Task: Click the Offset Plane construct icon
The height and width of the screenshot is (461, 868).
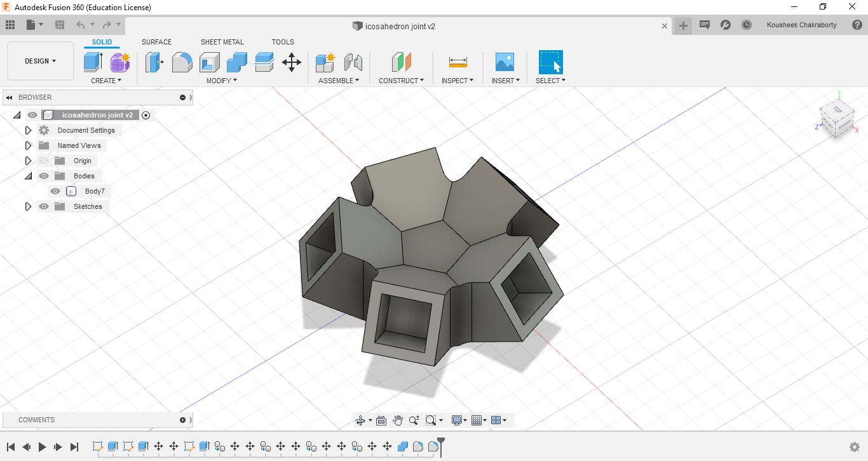Action: 401,62
